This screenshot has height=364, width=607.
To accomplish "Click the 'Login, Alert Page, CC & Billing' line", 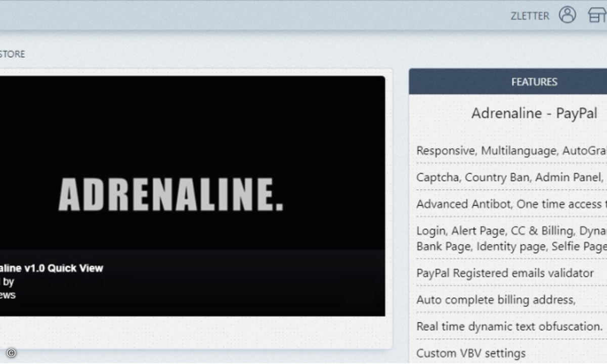I will click(x=511, y=231).
